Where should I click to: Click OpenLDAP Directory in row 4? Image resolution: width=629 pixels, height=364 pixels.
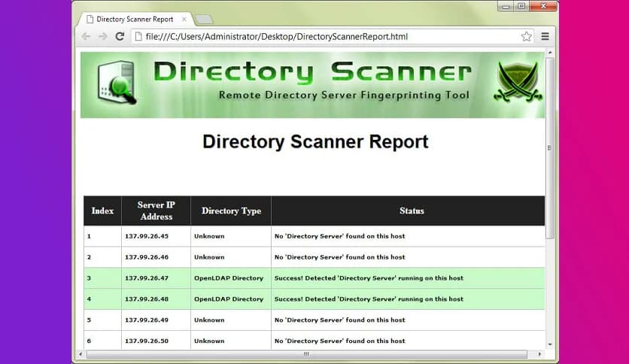[x=229, y=299]
